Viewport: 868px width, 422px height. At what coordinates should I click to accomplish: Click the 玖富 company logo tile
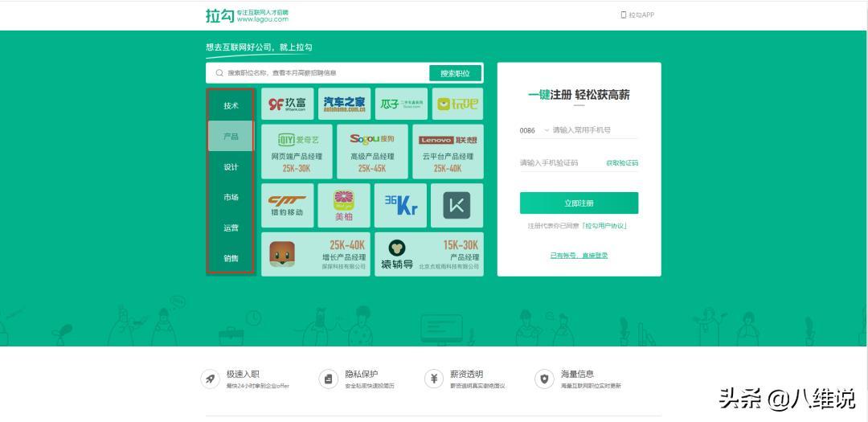[287, 104]
